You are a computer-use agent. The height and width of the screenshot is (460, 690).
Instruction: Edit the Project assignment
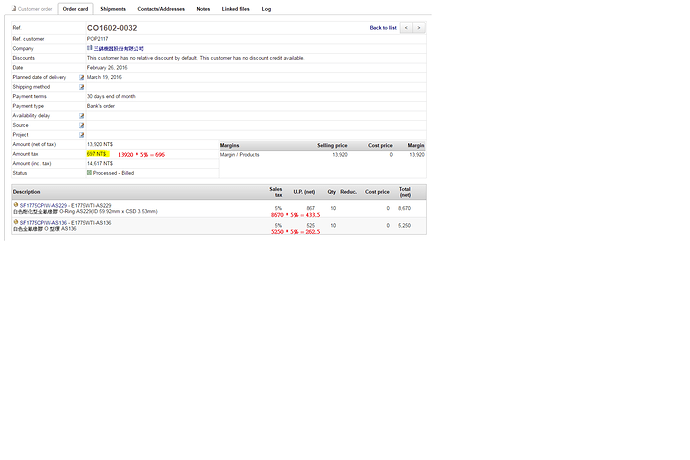point(82,135)
